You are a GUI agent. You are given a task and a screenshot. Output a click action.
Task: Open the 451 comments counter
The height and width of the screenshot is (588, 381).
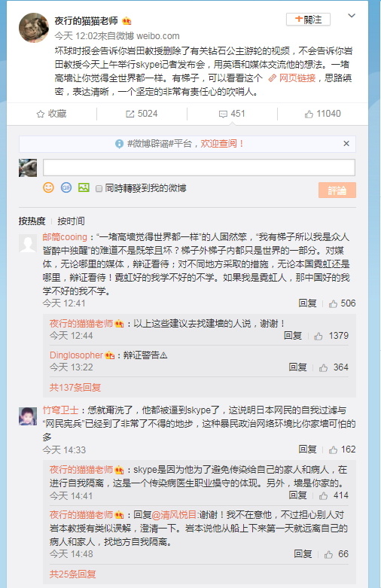[232, 114]
